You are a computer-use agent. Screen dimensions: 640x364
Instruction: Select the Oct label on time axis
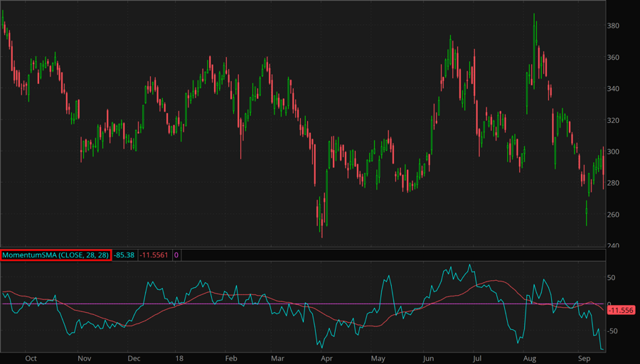(x=31, y=358)
